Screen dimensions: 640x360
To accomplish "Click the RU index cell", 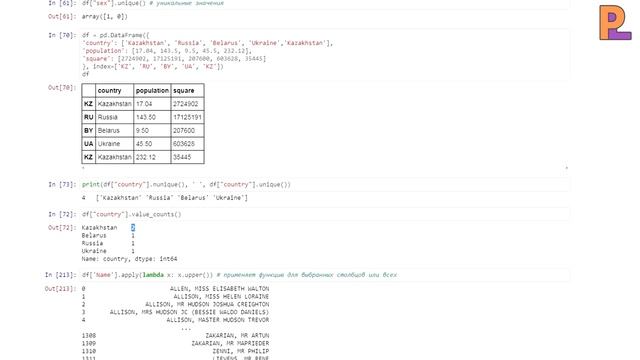I will (x=89, y=117).
